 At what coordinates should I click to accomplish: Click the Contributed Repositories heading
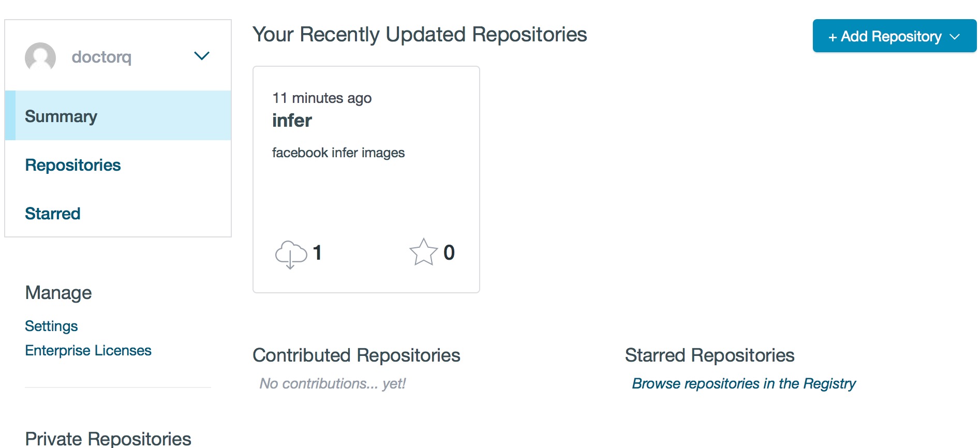coord(356,355)
